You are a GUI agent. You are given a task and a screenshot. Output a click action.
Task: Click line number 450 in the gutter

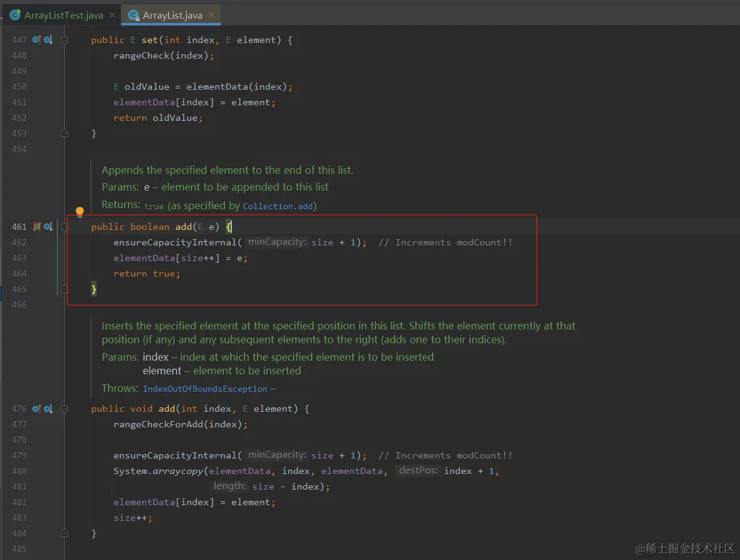coord(19,87)
